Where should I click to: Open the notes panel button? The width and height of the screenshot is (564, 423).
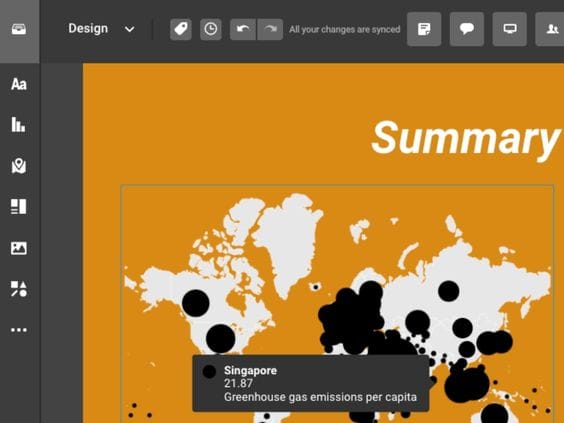pos(424,29)
